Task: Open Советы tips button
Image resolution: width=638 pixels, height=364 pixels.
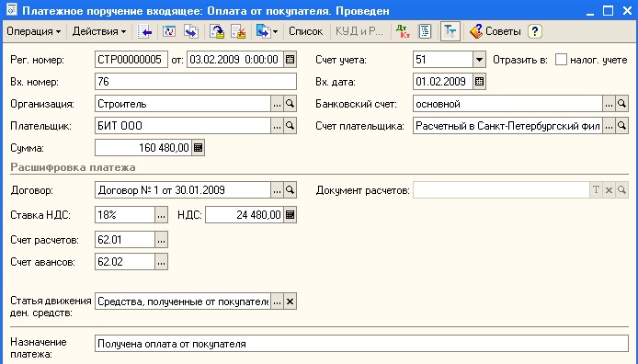Action: pyautogui.click(x=496, y=31)
